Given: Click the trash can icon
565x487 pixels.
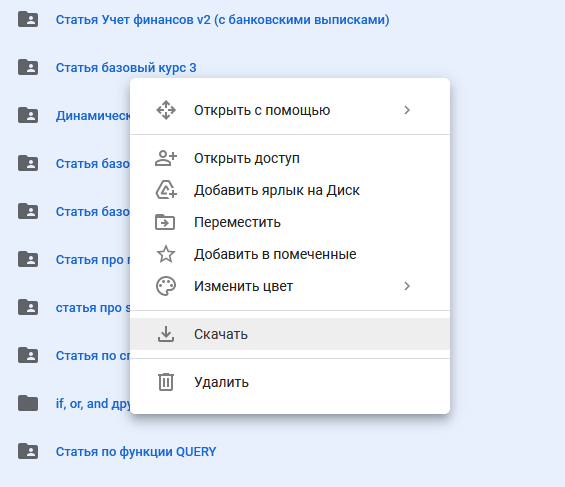Looking at the screenshot, I should pos(166,382).
